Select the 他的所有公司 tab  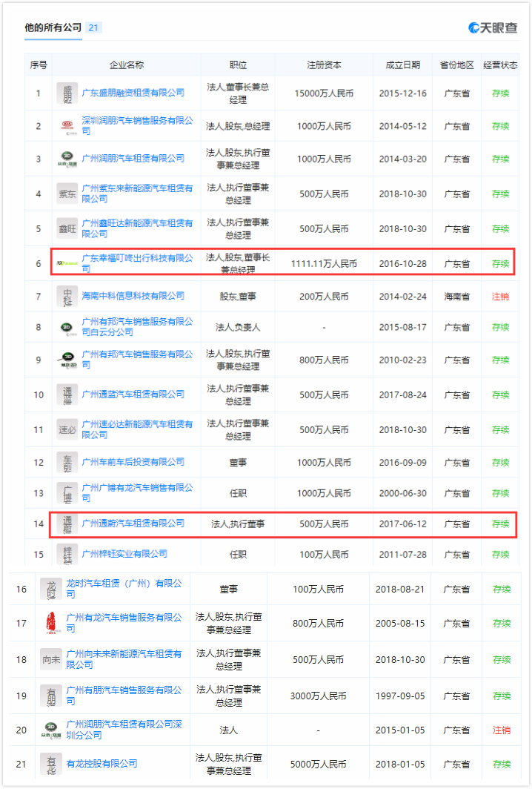coord(53,27)
